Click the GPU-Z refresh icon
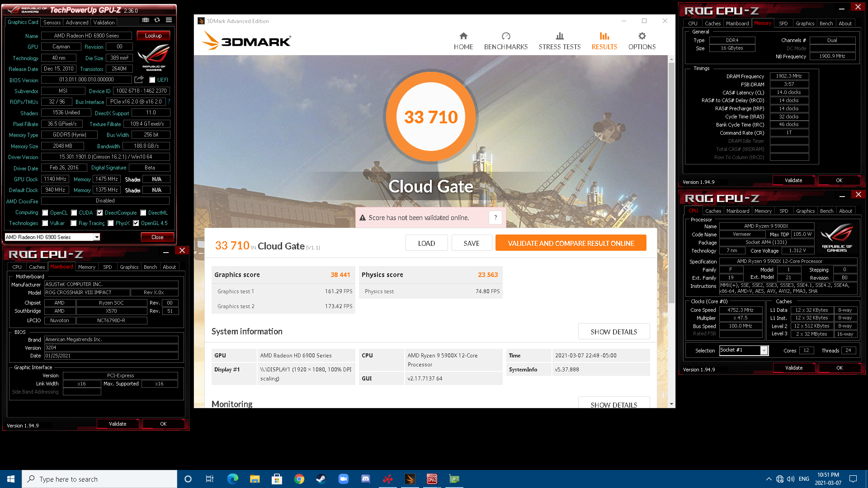This screenshot has width=868, height=488. (x=157, y=20)
